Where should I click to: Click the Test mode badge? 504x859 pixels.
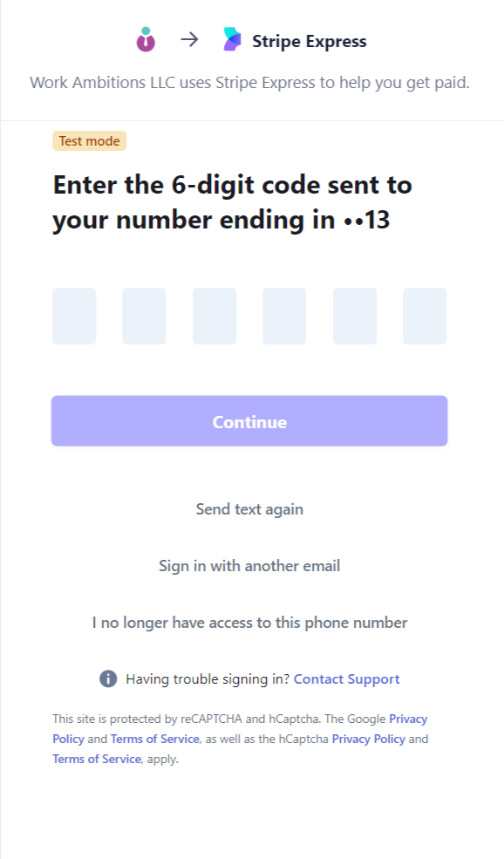[89, 140]
